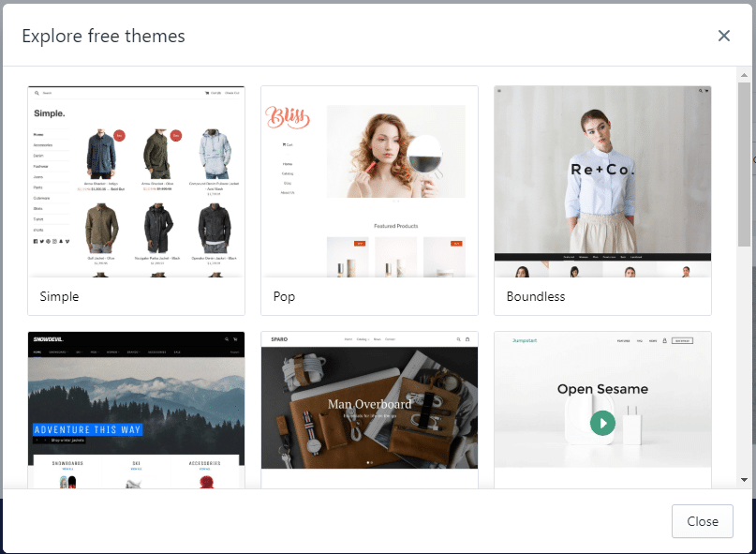
Task: Click the Cart icon in the Pop theme sidebar
Action: (x=287, y=144)
